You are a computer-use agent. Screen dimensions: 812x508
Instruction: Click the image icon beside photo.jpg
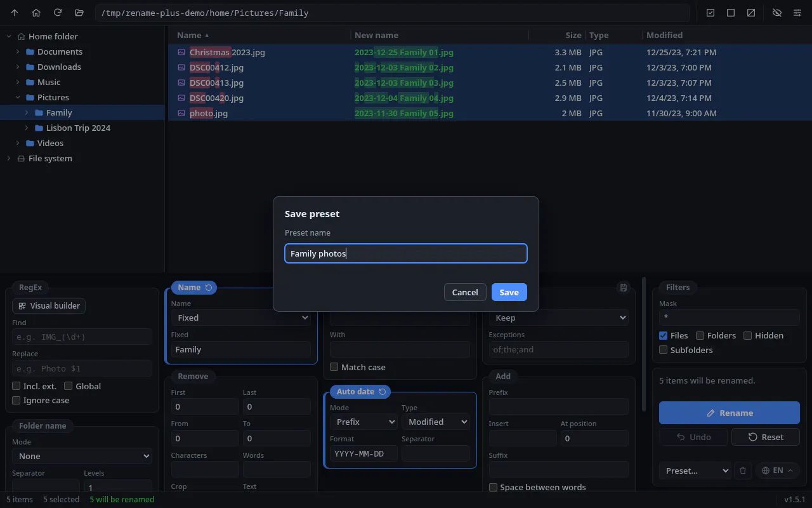181,113
